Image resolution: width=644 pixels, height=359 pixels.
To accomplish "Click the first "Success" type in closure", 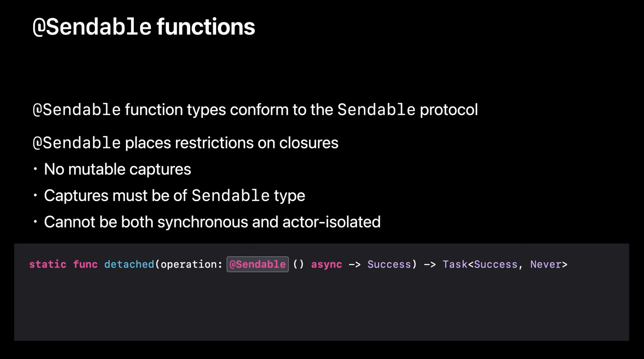I will 389,264.
